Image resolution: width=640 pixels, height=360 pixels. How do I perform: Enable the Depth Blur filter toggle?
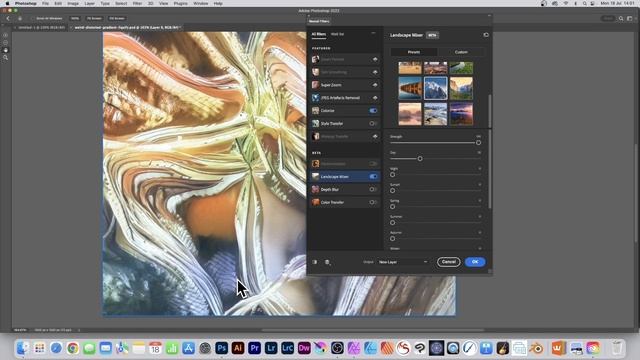click(373, 189)
